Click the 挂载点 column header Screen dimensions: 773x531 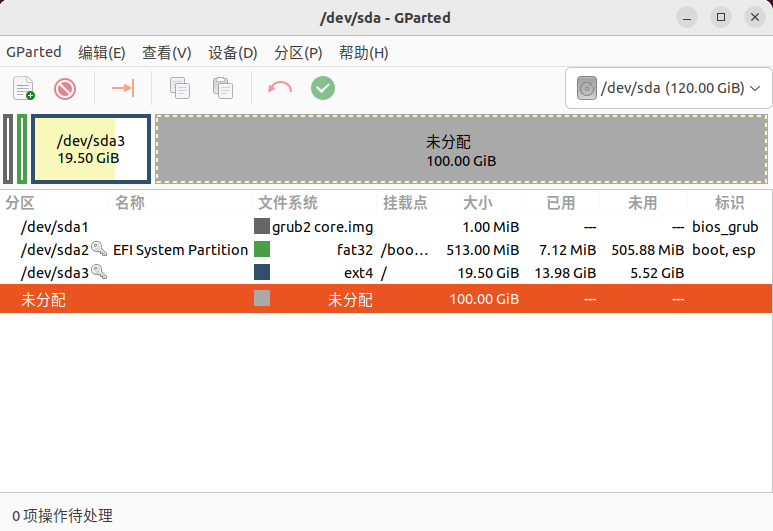405,203
